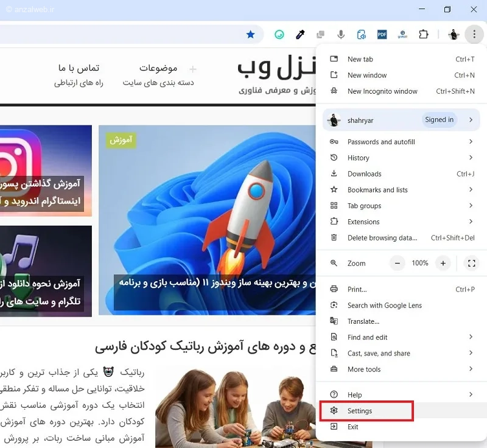Screen dimensions: 487x448
Task: Click the Signed in badge
Action: coord(439,120)
